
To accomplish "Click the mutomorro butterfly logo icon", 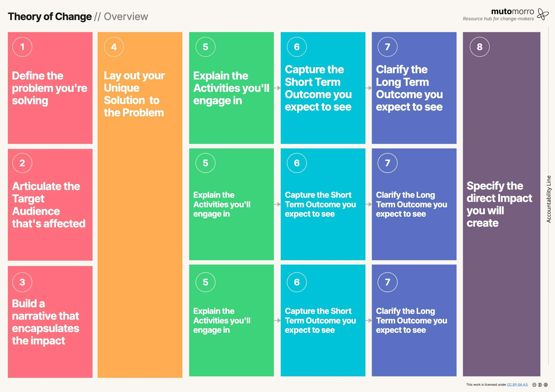I will point(543,14).
